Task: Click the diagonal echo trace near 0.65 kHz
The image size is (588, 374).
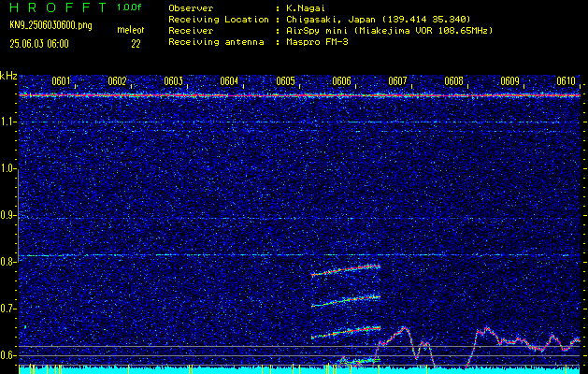Action: click(x=346, y=332)
